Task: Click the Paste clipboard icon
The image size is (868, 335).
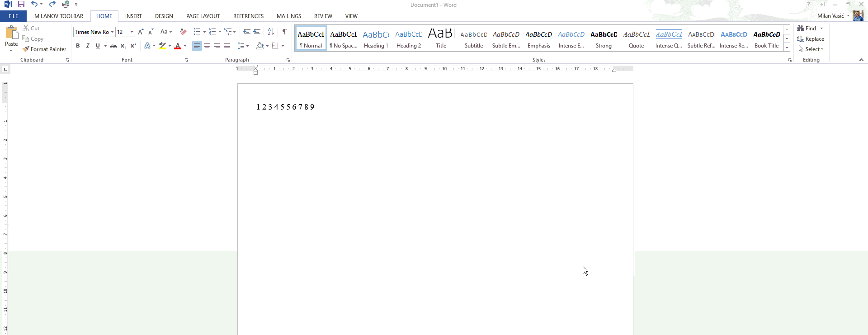Action: pos(11,33)
